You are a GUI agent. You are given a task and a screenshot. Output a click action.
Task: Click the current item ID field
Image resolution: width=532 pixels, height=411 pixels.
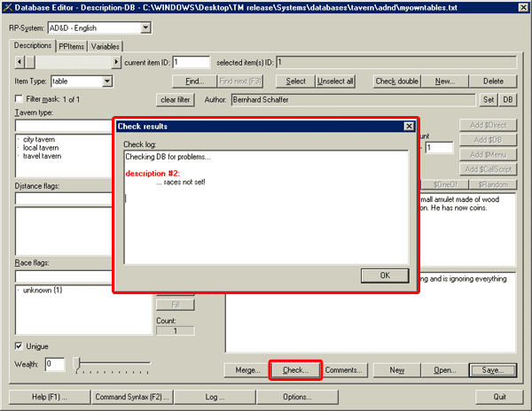click(192, 62)
